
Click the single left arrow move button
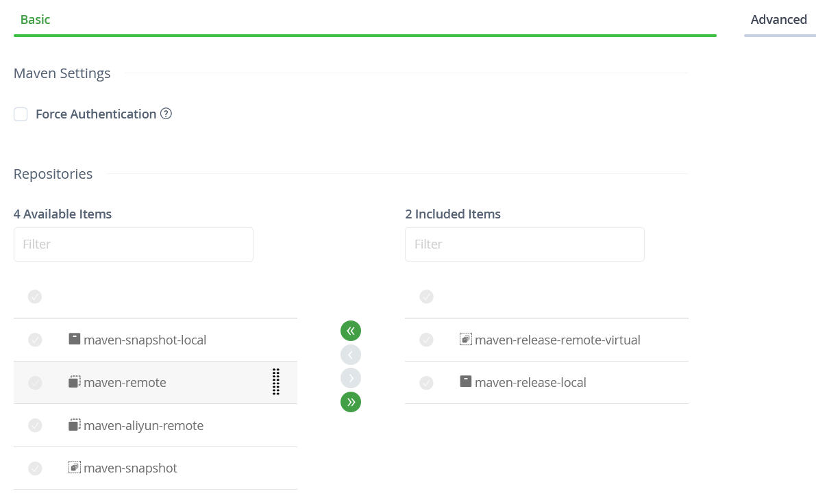[351, 355]
